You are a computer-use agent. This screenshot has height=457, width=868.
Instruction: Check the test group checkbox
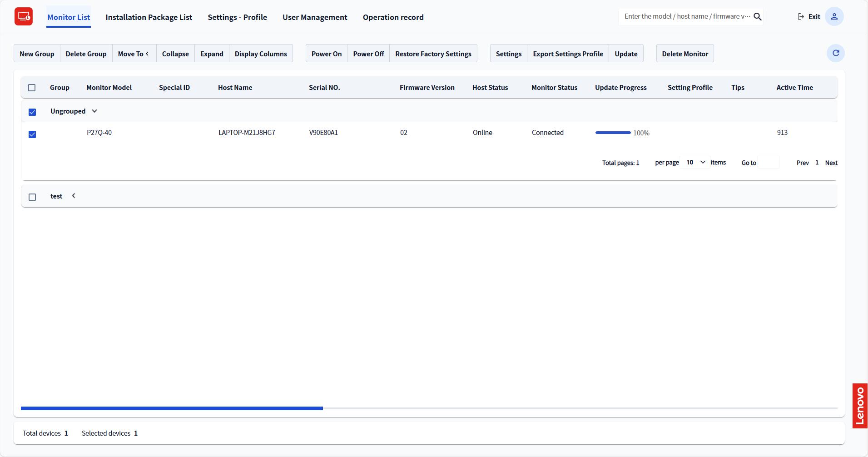[32, 197]
